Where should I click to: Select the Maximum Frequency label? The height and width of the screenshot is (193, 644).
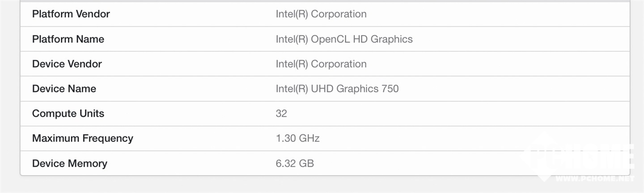(x=83, y=138)
